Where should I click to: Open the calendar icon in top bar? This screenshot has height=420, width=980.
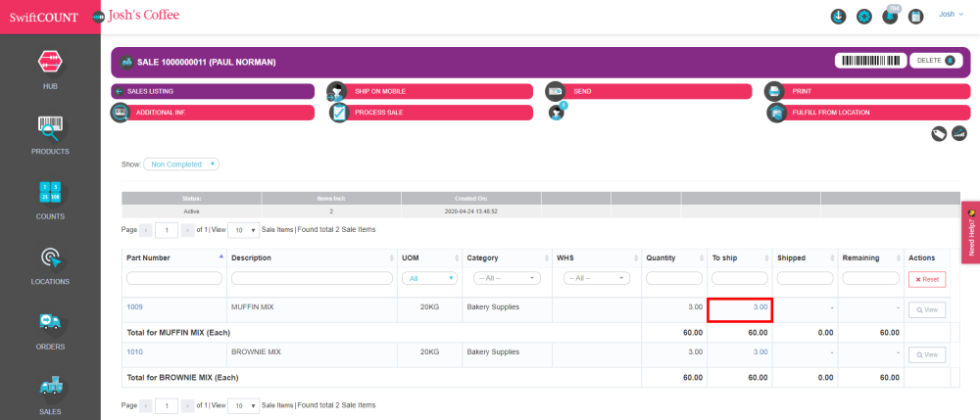(915, 17)
